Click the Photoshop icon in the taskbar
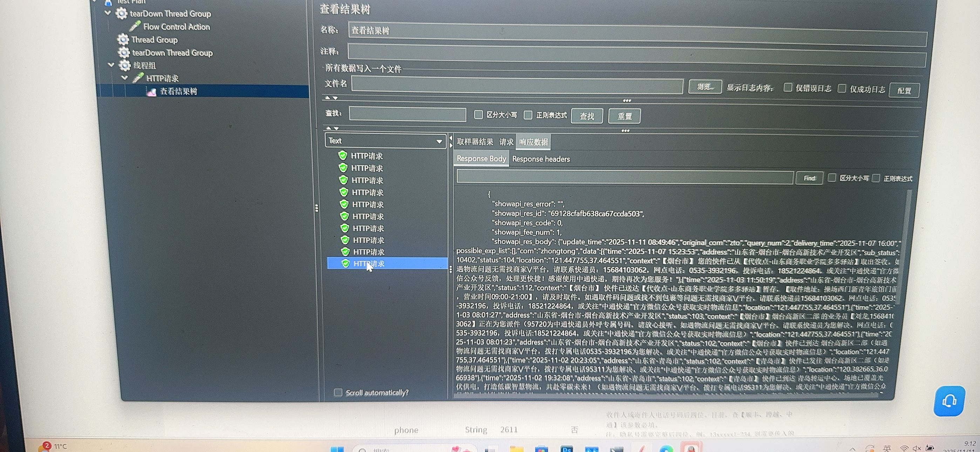Viewport: 980px width, 452px height. pyautogui.click(x=567, y=449)
